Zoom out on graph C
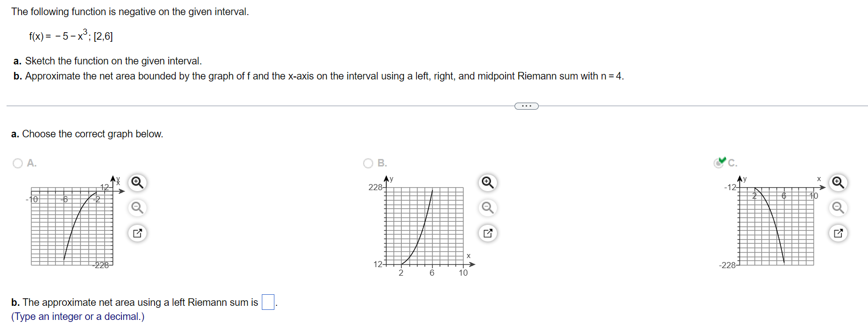 (838, 208)
